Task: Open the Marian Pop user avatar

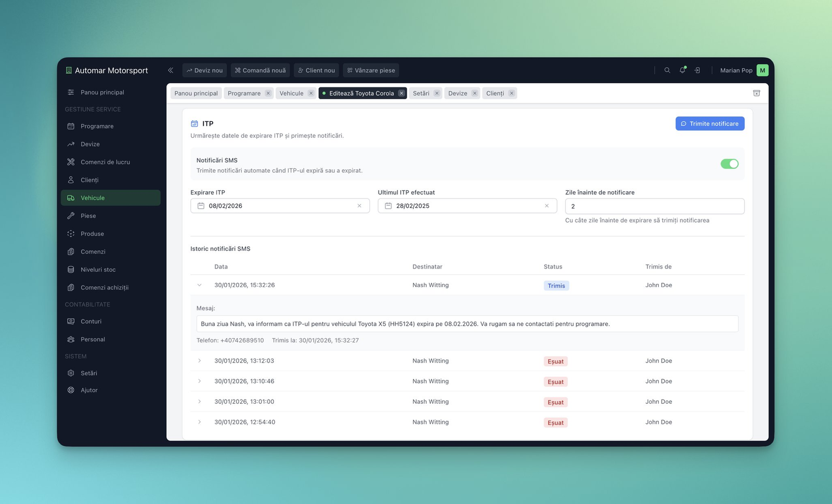Action: coord(762,70)
